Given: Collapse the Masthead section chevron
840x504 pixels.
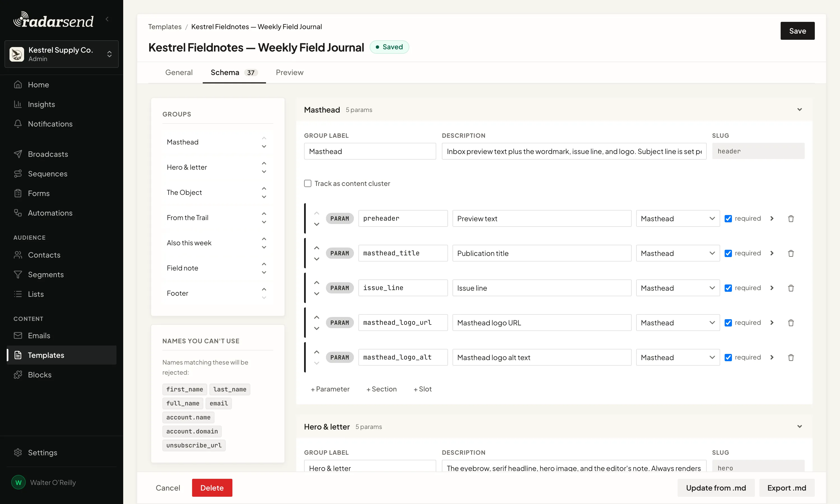Looking at the screenshot, I should 799,110.
